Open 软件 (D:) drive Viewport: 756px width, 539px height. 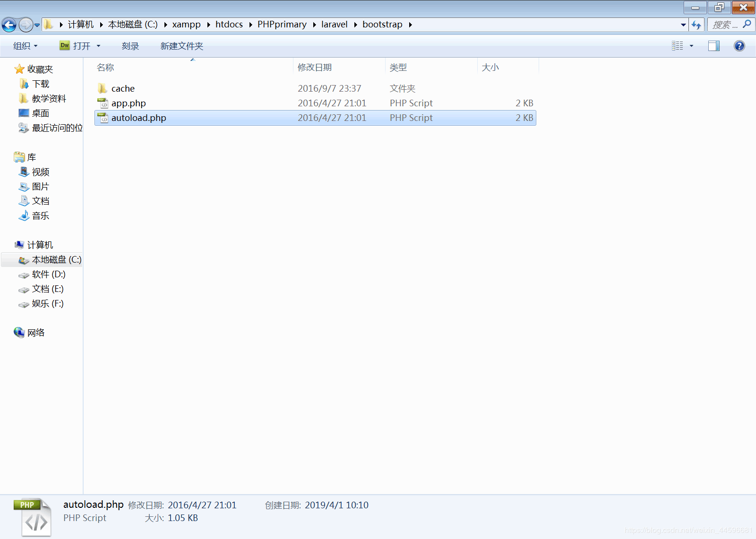(x=49, y=274)
